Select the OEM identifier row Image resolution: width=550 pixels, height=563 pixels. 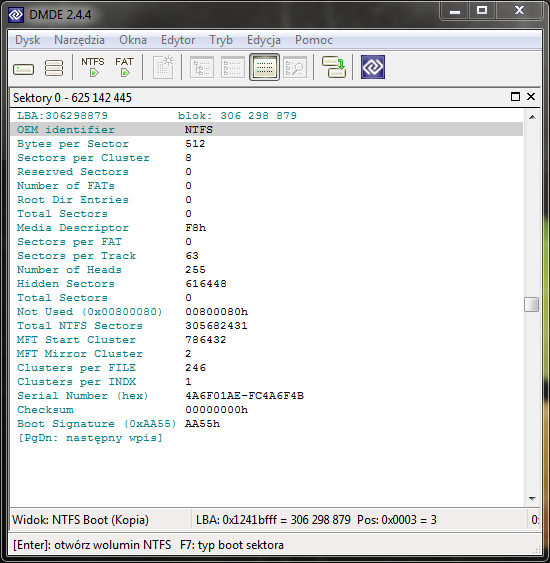pyautogui.click(x=266, y=130)
